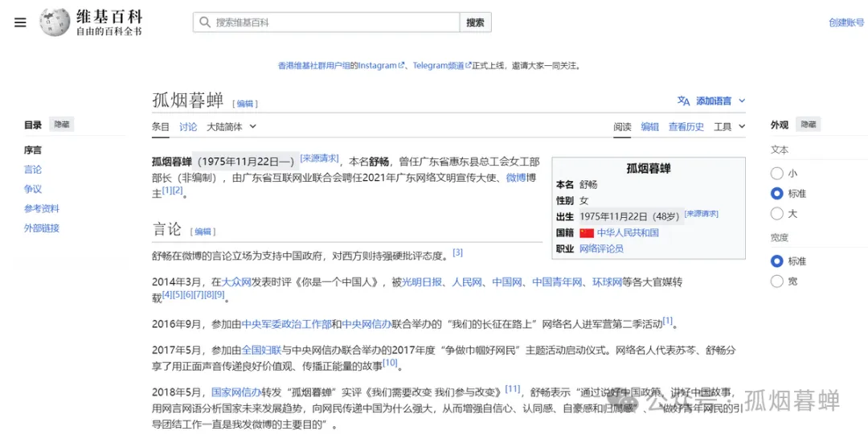The width and height of the screenshot is (868, 435).
Task: Click 来源请求 tag in infobox
Action: [702, 214]
